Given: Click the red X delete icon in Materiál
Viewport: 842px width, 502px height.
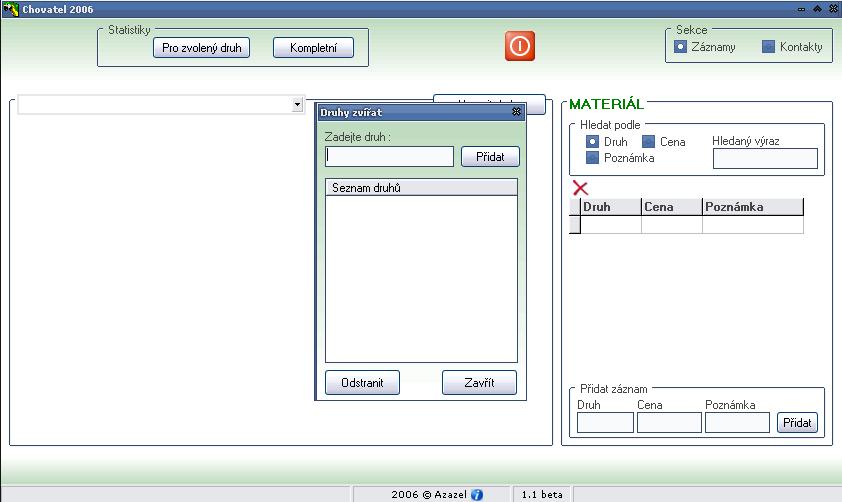Looking at the screenshot, I should pos(580,188).
